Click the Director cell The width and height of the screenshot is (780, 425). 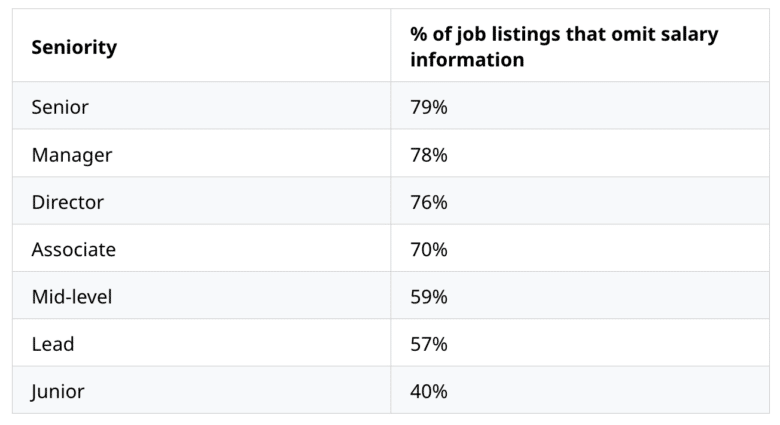[x=68, y=202]
